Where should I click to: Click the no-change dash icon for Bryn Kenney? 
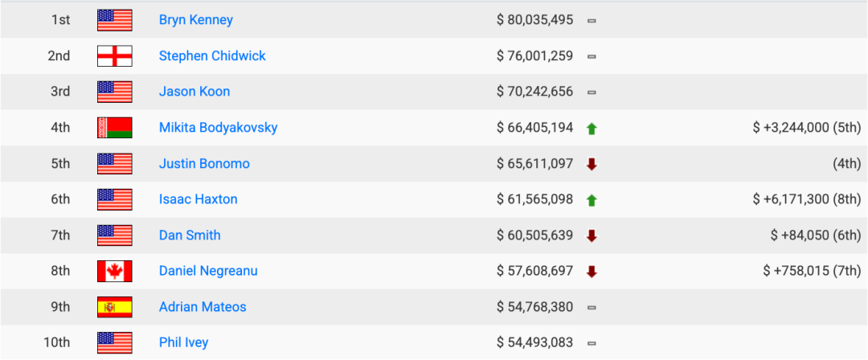pos(592,20)
